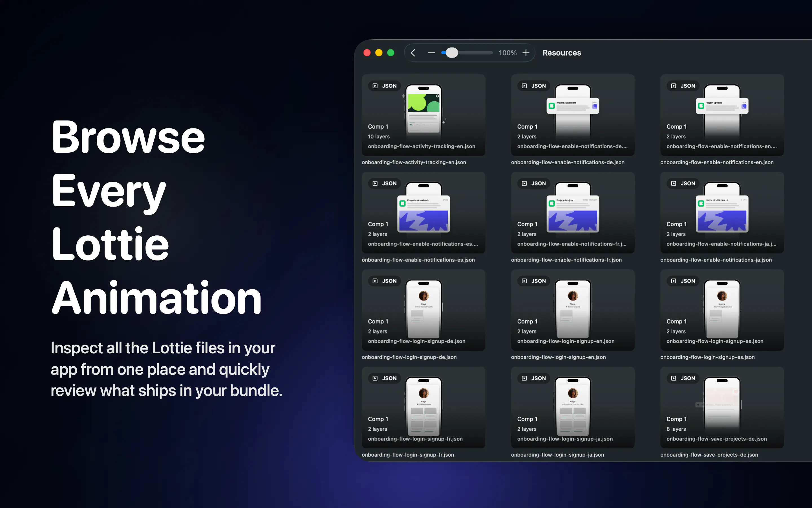The width and height of the screenshot is (812, 508).
Task: Select caption onboarding-flow-login-signup-ja.json below card
Action: pyautogui.click(x=557, y=455)
